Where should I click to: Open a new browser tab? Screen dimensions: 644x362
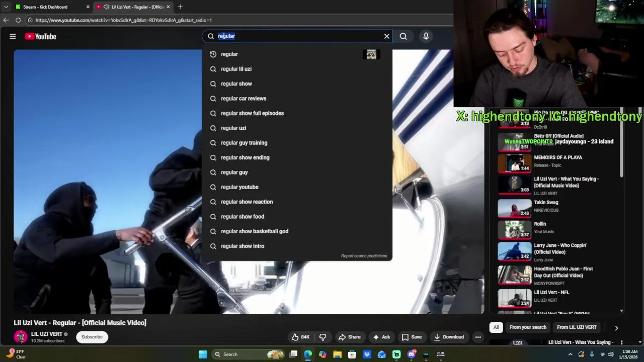tap(180, 7)
